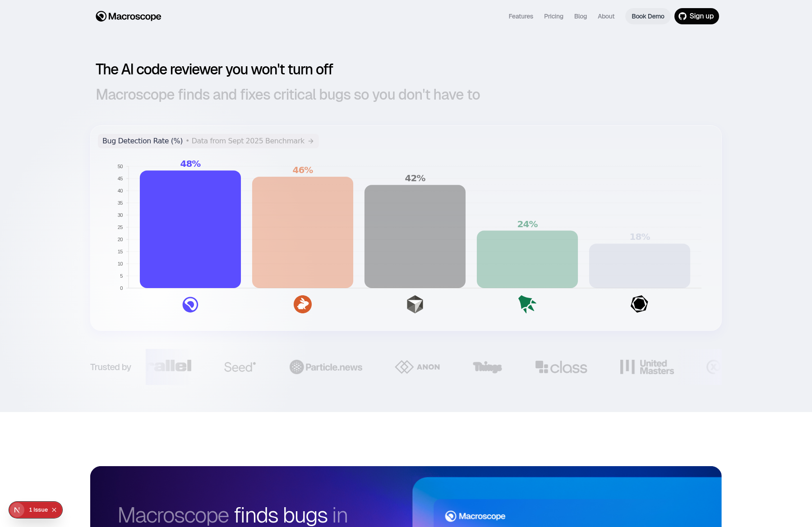
Task: Open the 1 Issue dev overlay badge
Action: pos(36,510)
